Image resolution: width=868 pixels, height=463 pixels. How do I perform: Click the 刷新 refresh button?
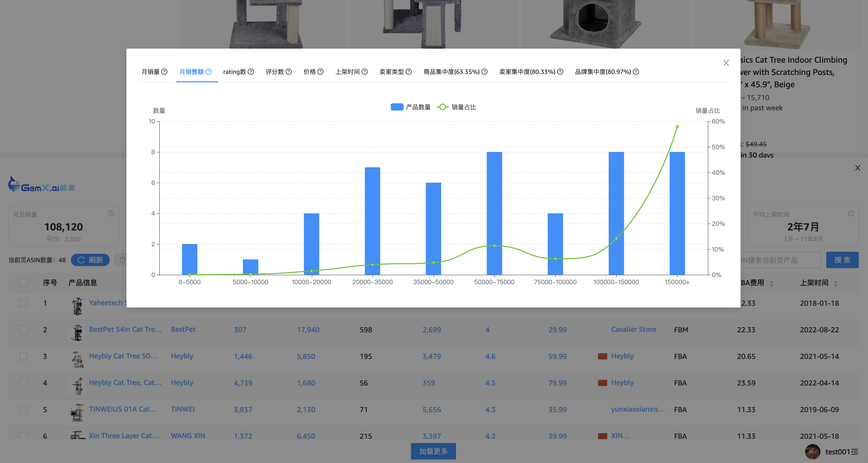pyautogui.click(x=90, y=260)
